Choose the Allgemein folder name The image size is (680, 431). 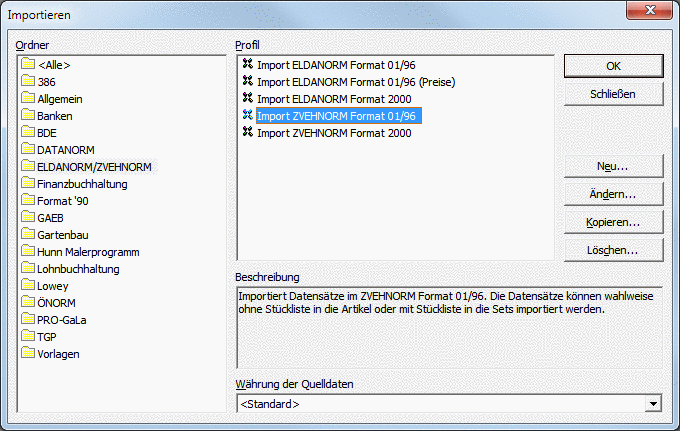[x=60, y=99]
